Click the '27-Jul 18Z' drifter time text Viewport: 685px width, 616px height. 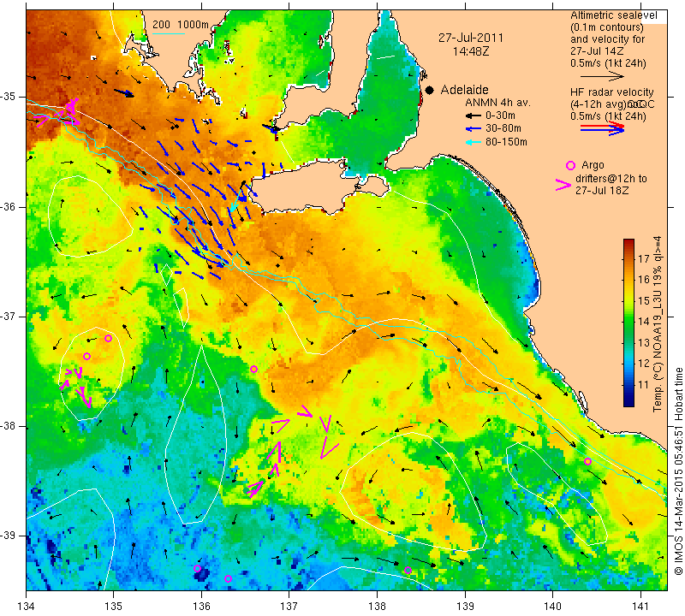coord(600,190)
